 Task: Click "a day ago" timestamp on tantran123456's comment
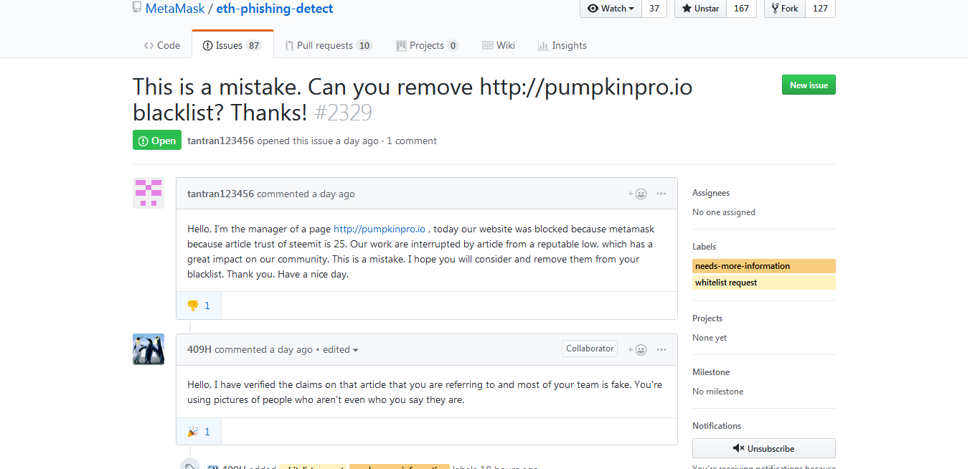pyautogui.click(x=334, y=194)
